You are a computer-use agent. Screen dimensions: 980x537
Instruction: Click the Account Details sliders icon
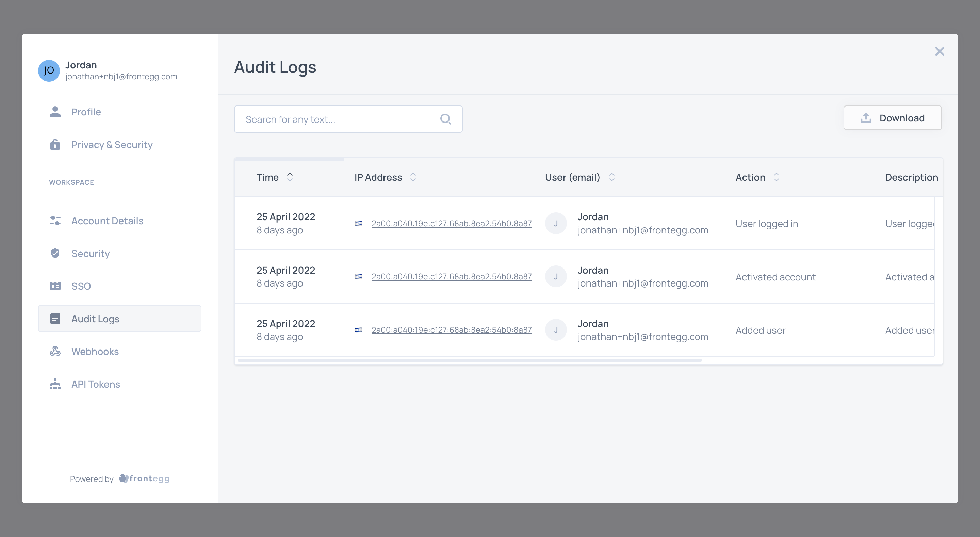(55, 221)
